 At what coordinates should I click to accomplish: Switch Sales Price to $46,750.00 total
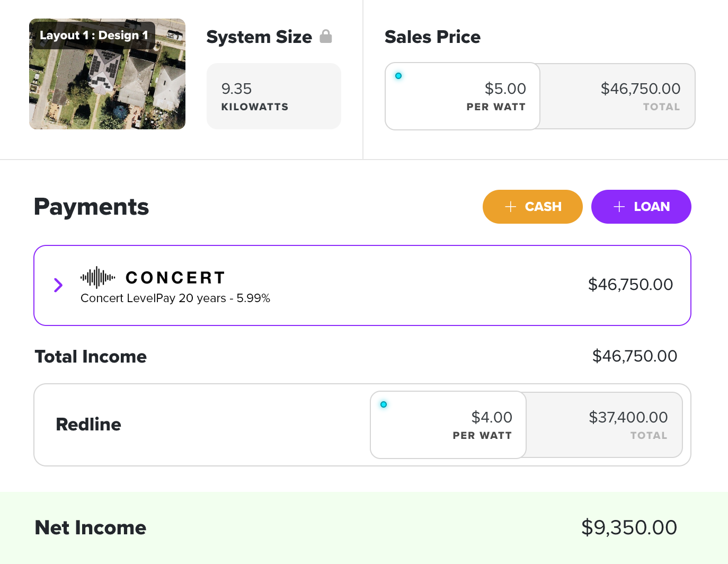[x=617, y=96]
